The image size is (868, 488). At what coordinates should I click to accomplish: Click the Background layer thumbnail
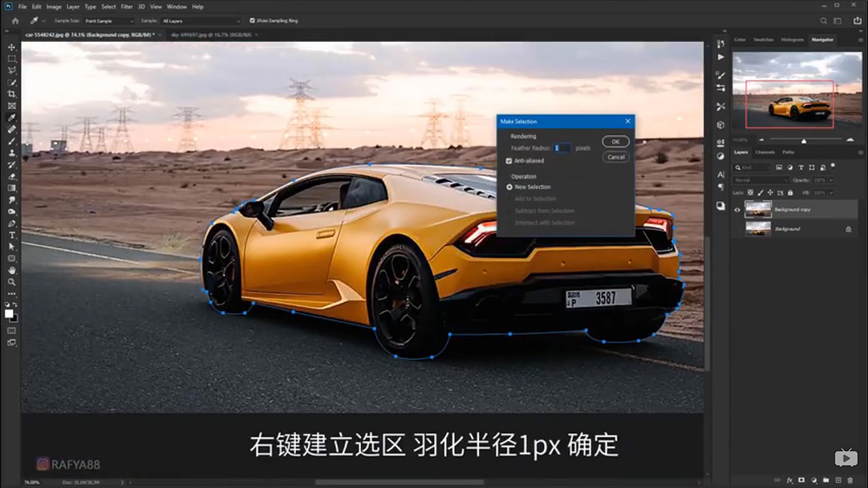pyautogui.click(x=757, y=228)
